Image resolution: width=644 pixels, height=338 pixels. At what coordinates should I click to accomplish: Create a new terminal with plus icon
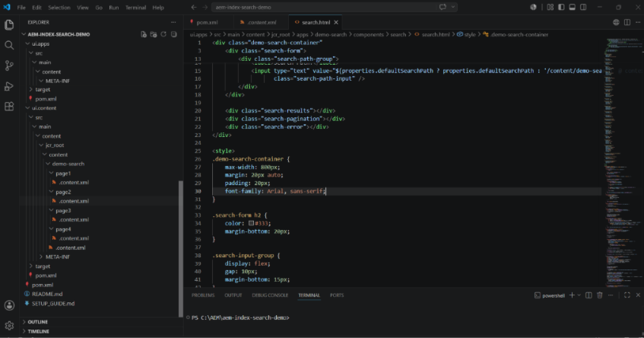point(572,295)
